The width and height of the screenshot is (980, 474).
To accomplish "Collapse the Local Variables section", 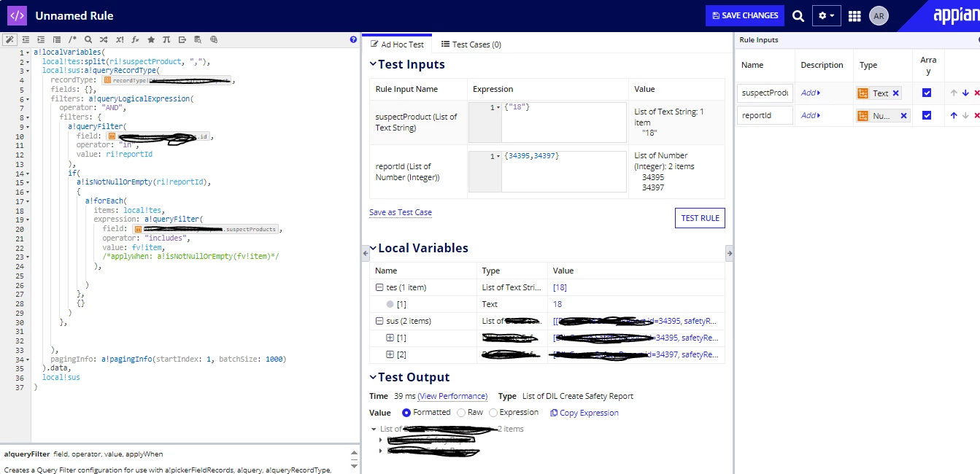I will tap(373, 249).
